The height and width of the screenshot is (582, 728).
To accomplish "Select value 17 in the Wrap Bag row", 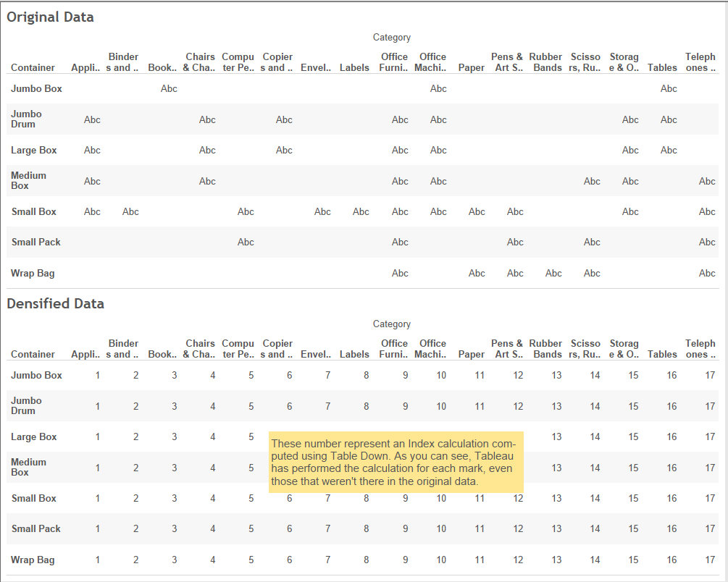I will 710,560.
